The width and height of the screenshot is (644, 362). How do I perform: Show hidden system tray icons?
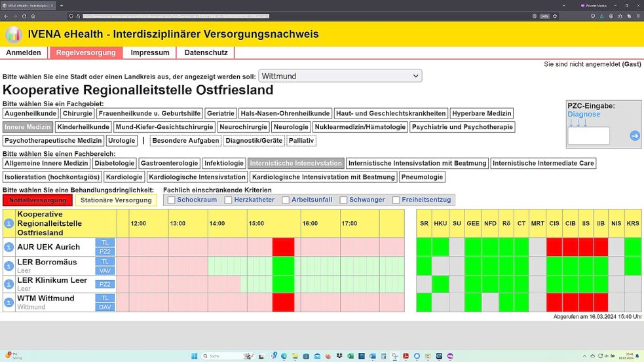point(584,356)
